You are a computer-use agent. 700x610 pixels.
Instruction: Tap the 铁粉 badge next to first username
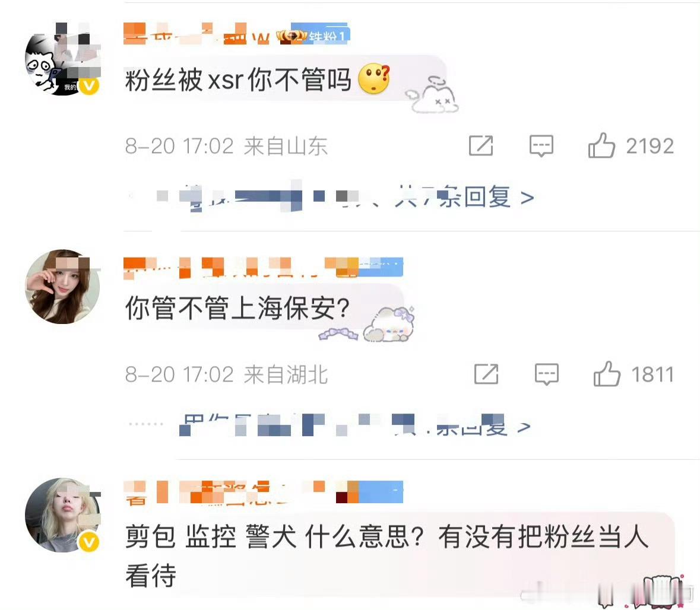[x=328, y=34]
